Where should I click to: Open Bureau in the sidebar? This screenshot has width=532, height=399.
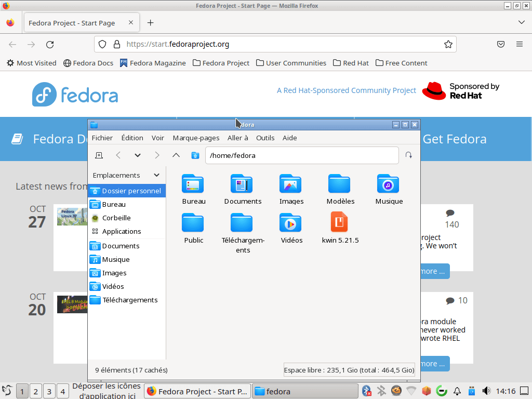[127, 204]
